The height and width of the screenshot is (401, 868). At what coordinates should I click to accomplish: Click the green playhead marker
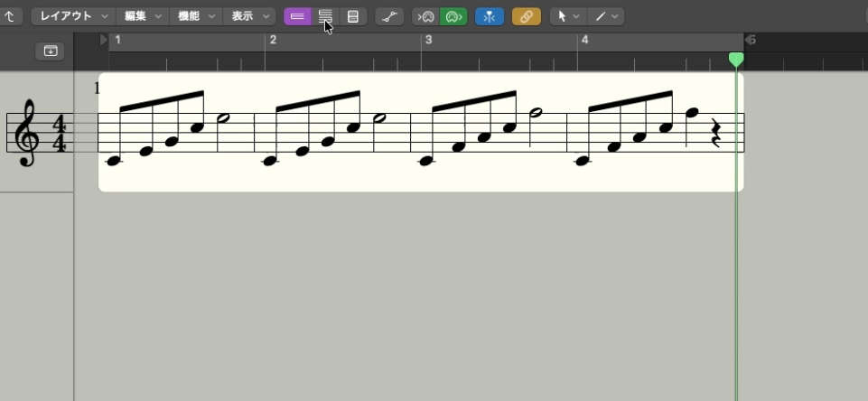[x=736, y=59]
